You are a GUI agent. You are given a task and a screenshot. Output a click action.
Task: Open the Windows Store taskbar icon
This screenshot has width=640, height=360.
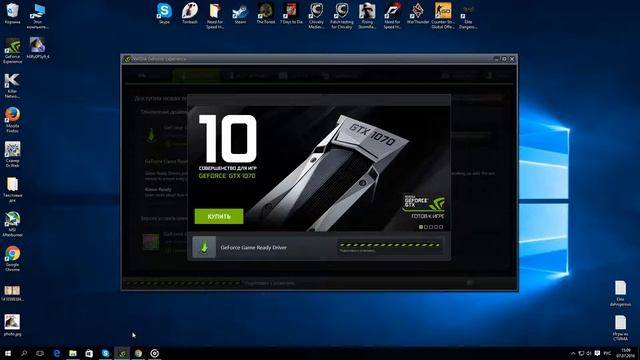pos(89,353)
